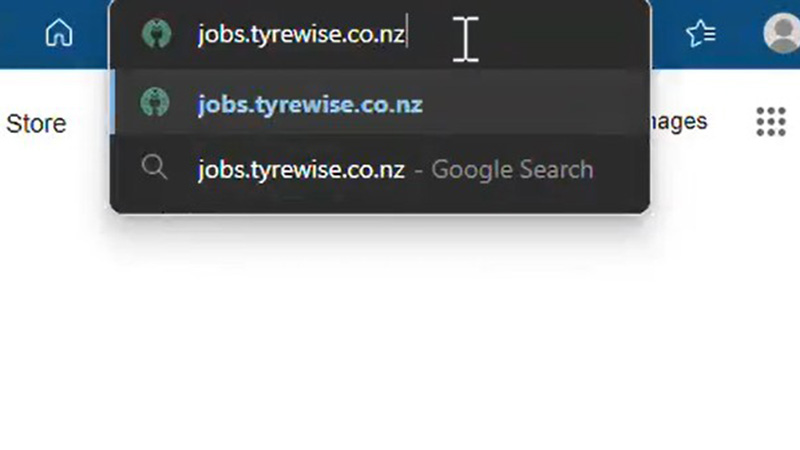
Task: Go to the browser Home page icon
Action: [59, 33]
